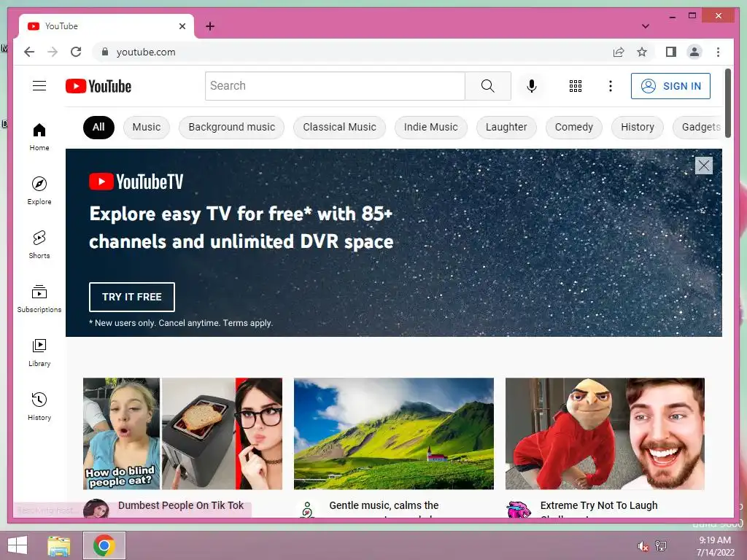Select the Gadgets chip
747x560 pixels.
click(x=698, y=127)
